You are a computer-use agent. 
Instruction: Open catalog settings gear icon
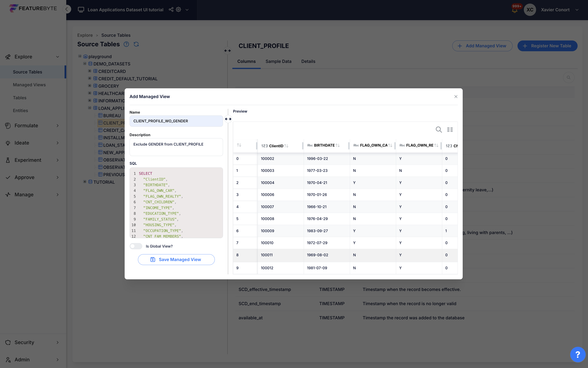click(178, 10)
